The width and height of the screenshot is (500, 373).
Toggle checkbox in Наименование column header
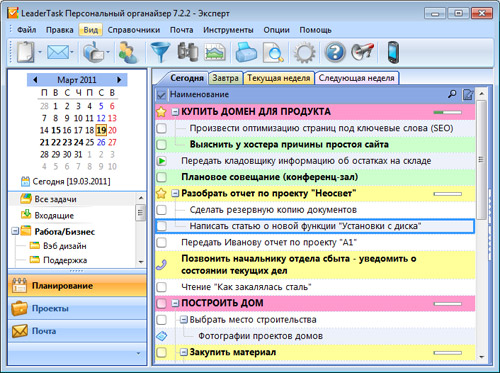161,95
